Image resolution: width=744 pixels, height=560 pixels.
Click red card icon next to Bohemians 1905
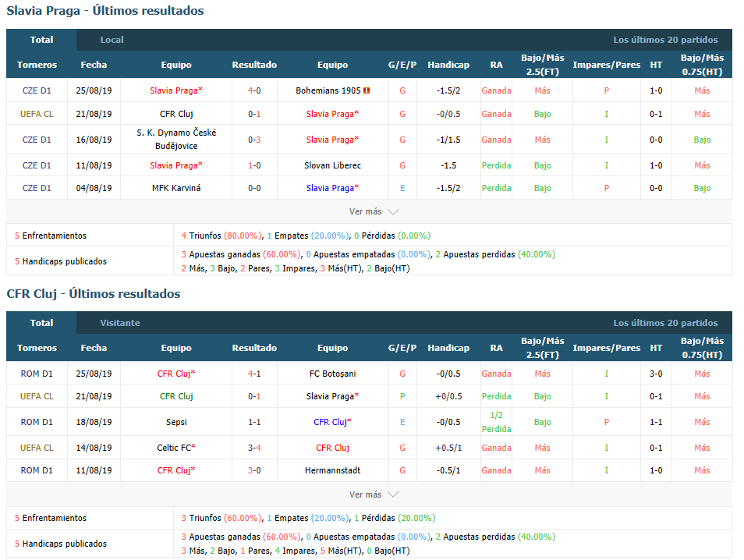(367, 90)
